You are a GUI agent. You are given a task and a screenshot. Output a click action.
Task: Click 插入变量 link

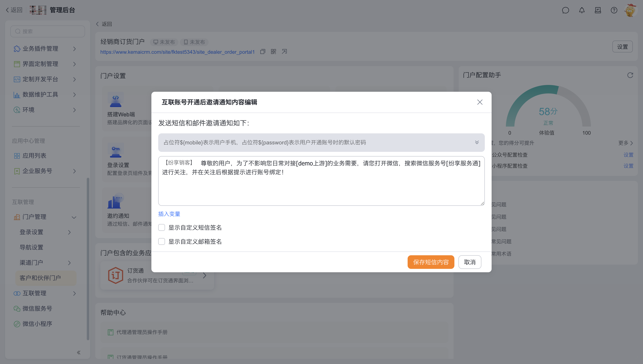[x=169, y=214]
